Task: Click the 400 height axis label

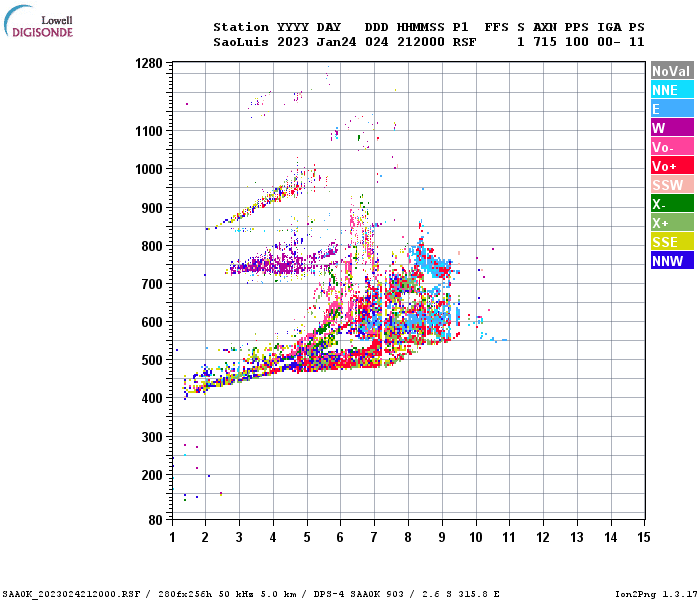Action: pyautogui.click(x=152, y=398)
